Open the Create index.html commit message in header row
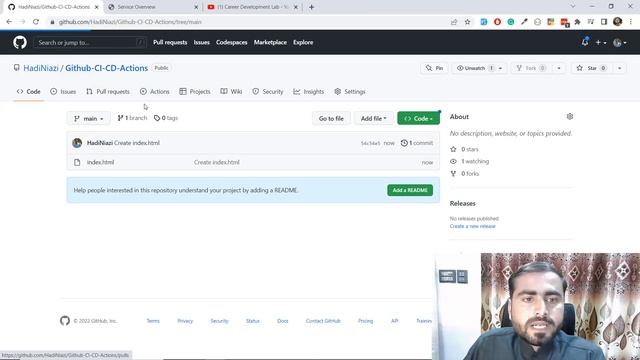640x360 pixels. tap(137, 143)
